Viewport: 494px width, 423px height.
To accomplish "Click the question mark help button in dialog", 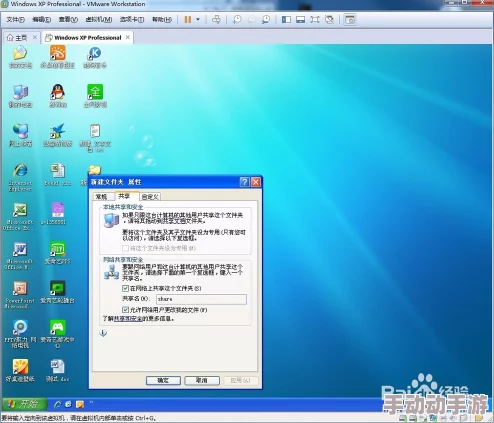I will tap(244, 182).
